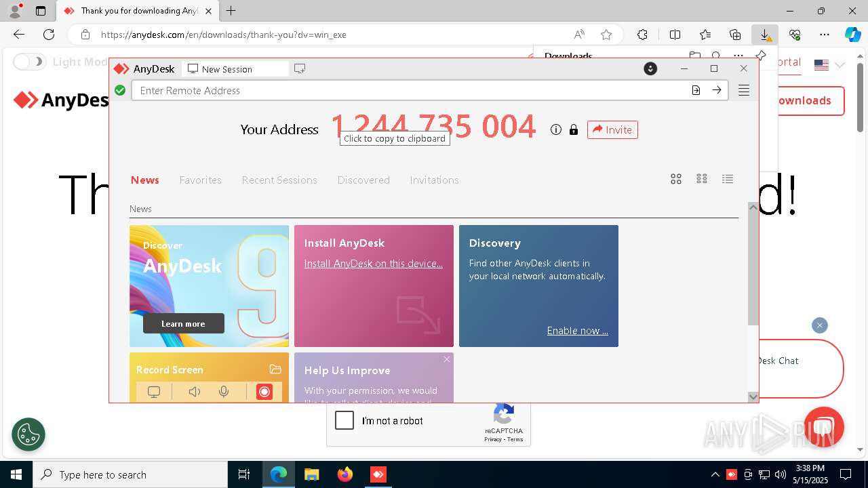Copy AnyDesk address number to clipboard

click(433, 126)
